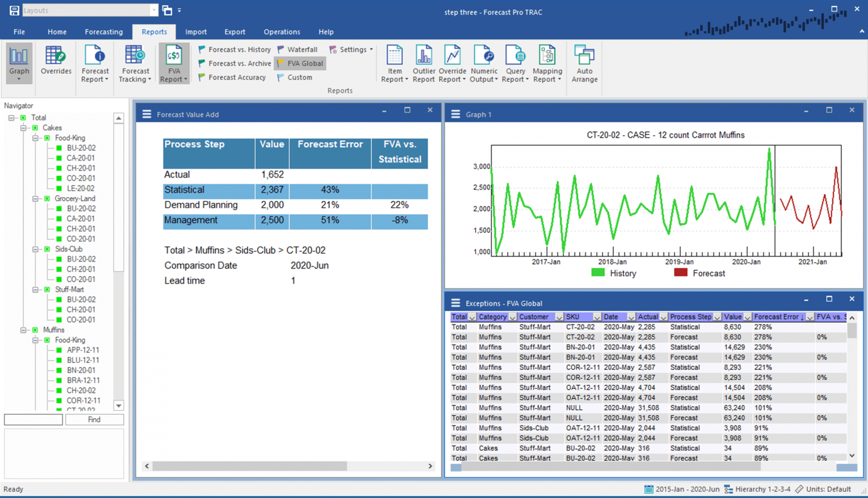Click the Layouts combo box field
Screen dimensions: 868x498
click(x=88, y=10)
